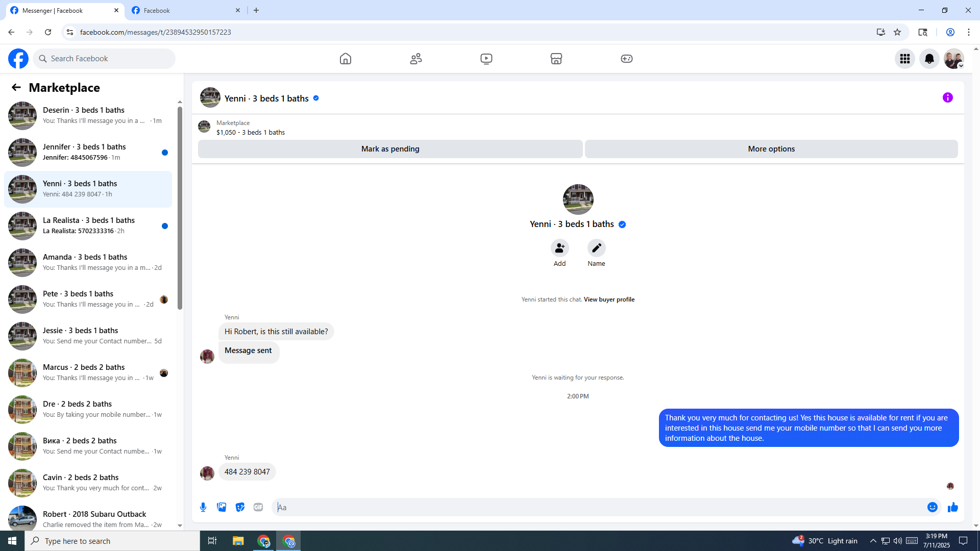Click the Search Facebook box
This screenshot has width=980, height=551.
(104, 59)
